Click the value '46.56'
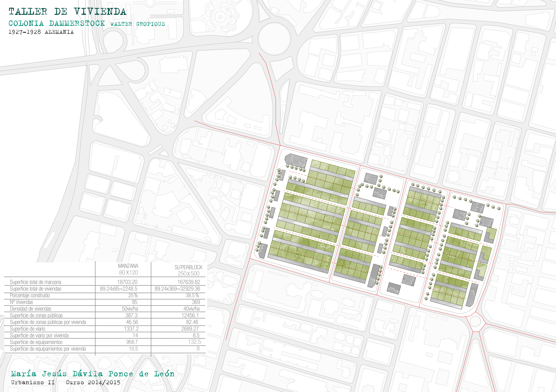The width and height of the screenshot is (556, 392). [132, 322]
